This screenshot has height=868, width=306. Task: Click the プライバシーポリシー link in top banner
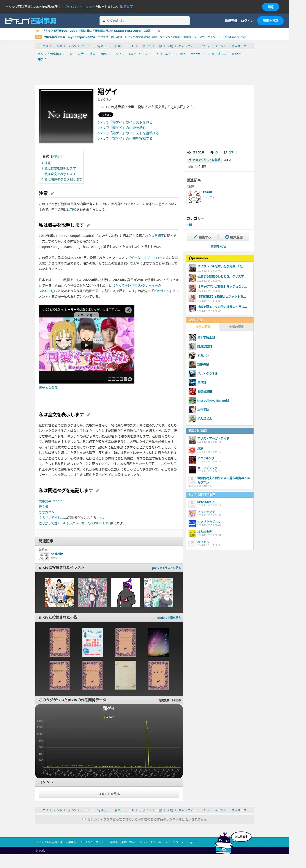(x=79, y=7)
